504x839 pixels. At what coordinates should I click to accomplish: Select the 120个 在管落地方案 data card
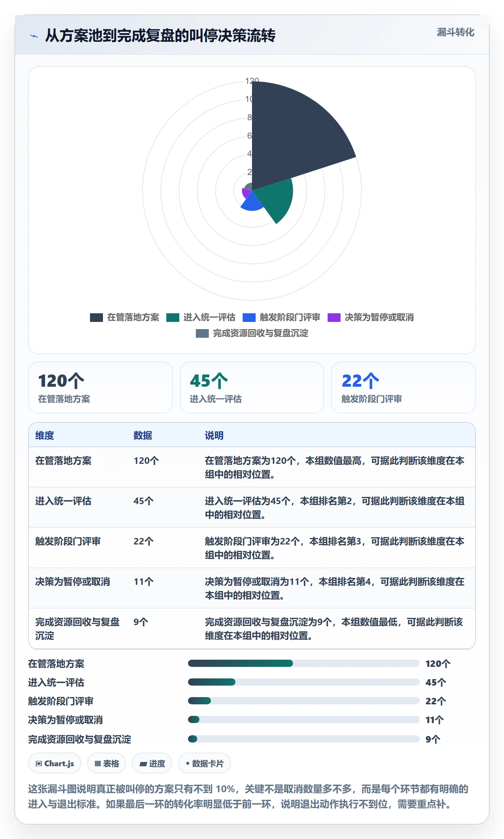(100, 387)
